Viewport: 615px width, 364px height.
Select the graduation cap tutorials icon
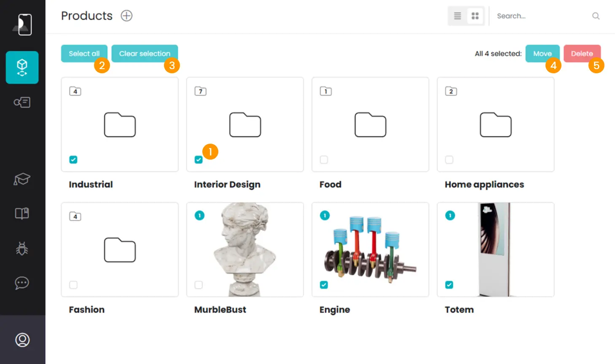21,179
